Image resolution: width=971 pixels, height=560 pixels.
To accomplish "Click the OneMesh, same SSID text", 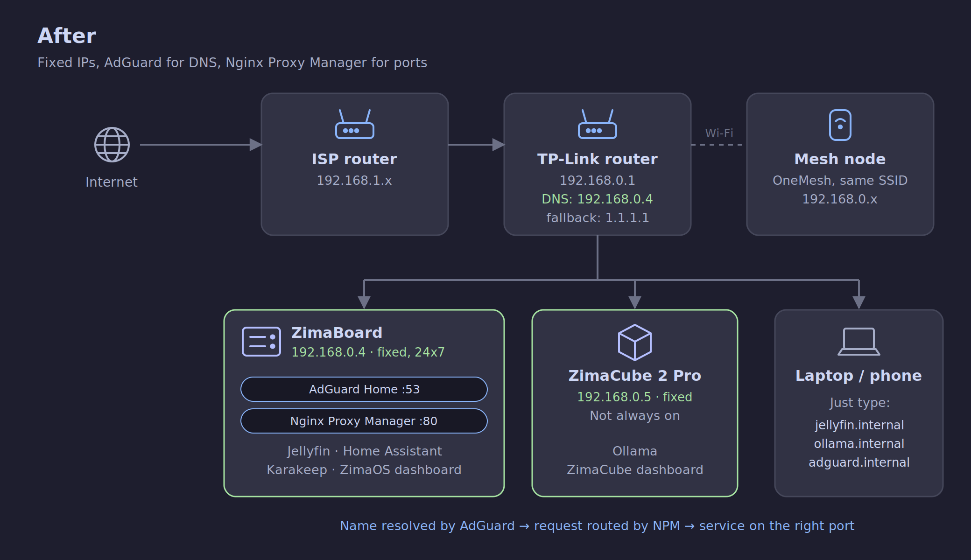I will click(x=840, y=181).
